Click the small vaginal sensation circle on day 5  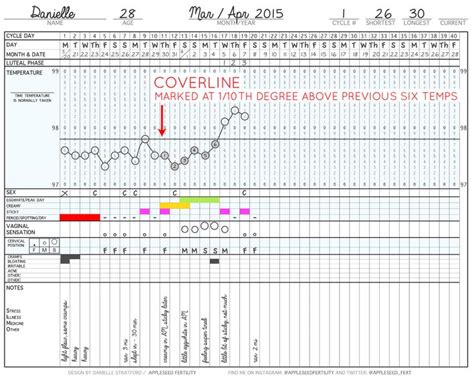click(105, 235)
